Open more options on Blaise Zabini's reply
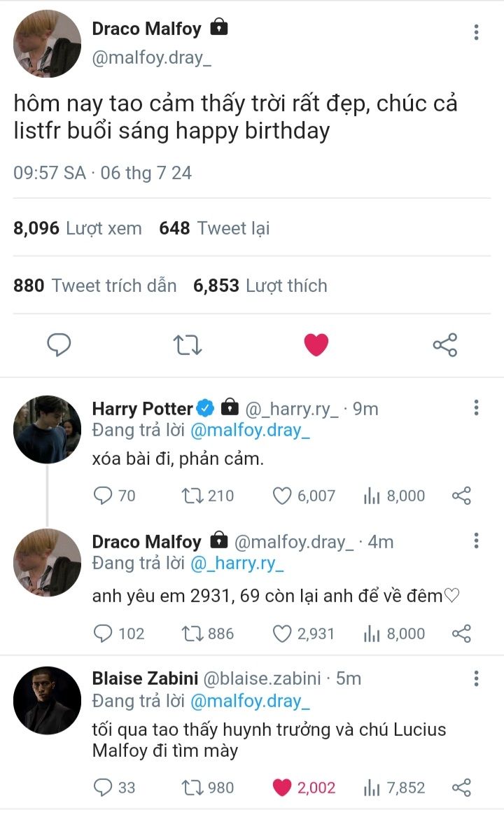This screenshot has height=815, width=504. (x=476, y=678)
